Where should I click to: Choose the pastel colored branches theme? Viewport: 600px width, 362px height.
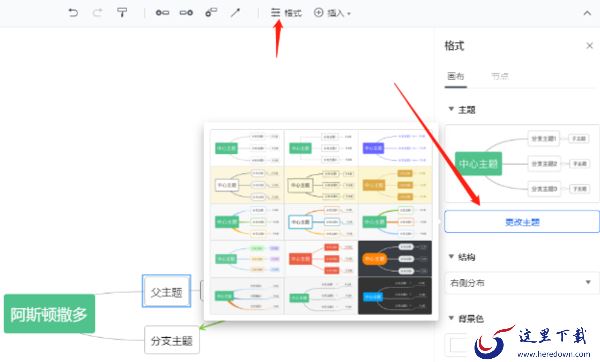click(247, 259)
